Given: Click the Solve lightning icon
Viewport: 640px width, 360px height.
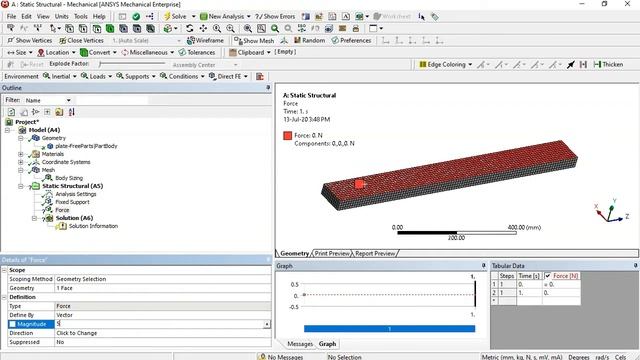Looking at the screenshot, I should tap(167, 16).
